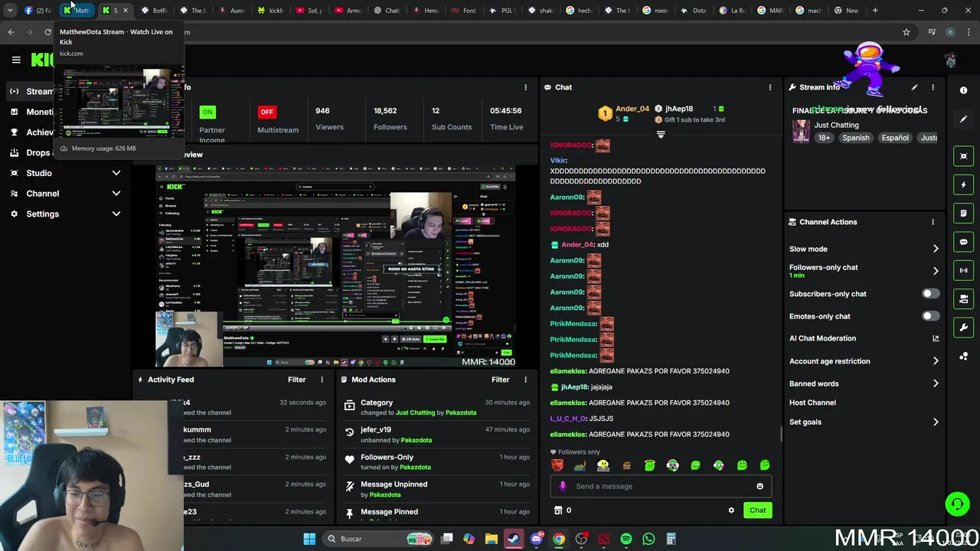Open WhatsApp from the taskbar

coord(648,539)
